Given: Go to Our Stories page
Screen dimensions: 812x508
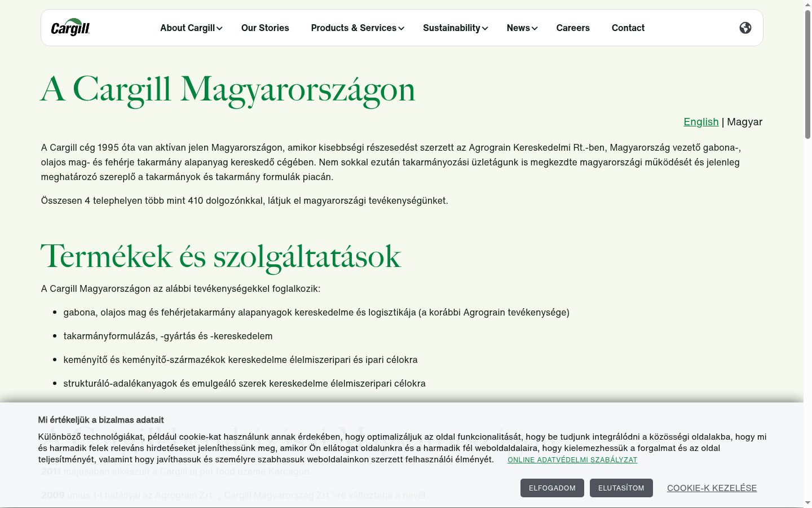Looking at the screenshot, I should click(x=265, y=28).
